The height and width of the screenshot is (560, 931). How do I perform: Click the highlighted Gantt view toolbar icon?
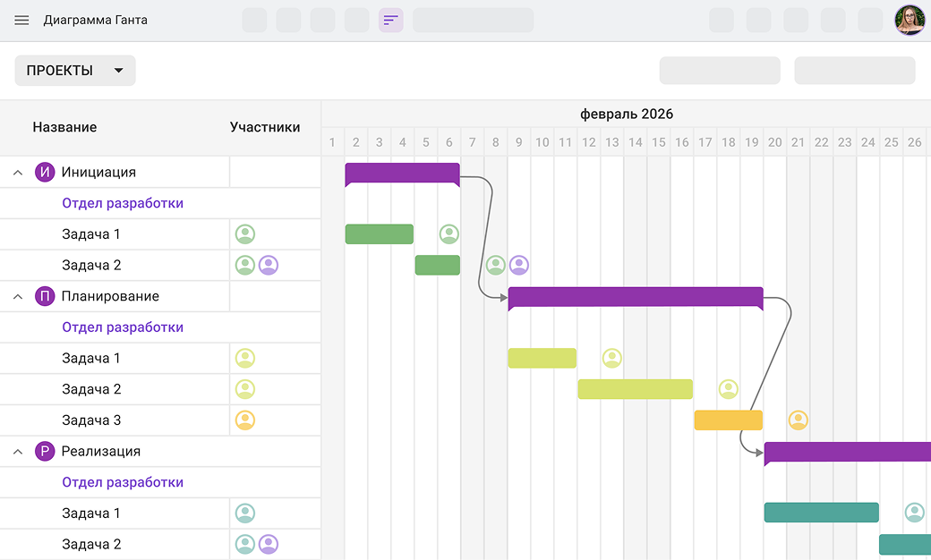[391, 20]
